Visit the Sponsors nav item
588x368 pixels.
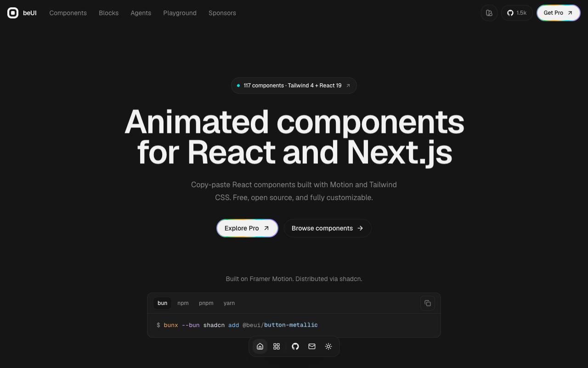click(222, 13)
